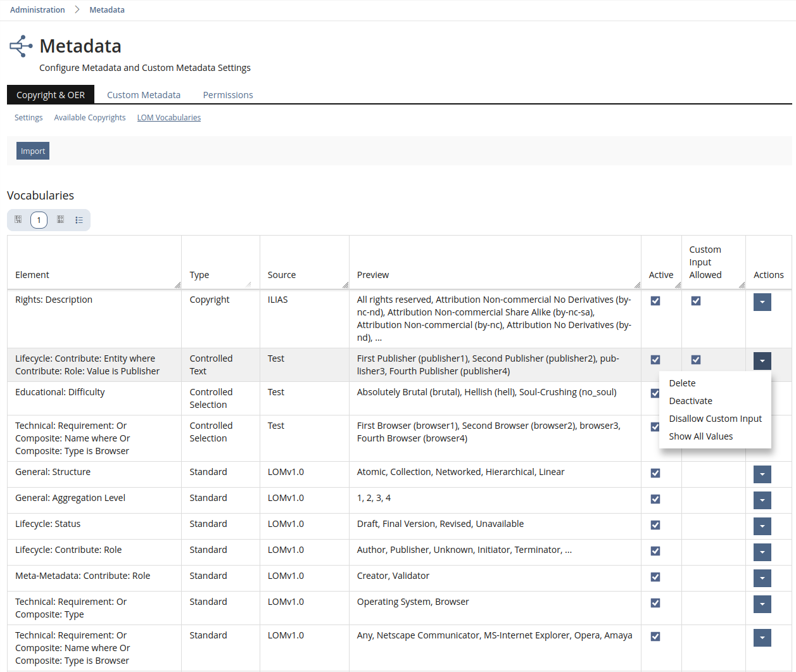Open the Available Copyrights sub-tab link

point(90,118)
